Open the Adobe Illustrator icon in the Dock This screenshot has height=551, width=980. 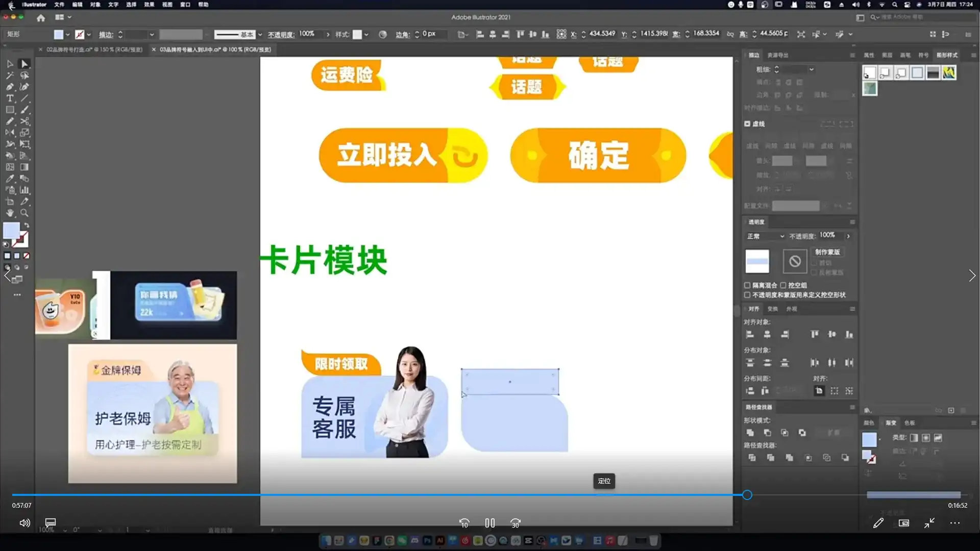pos(439,540)
